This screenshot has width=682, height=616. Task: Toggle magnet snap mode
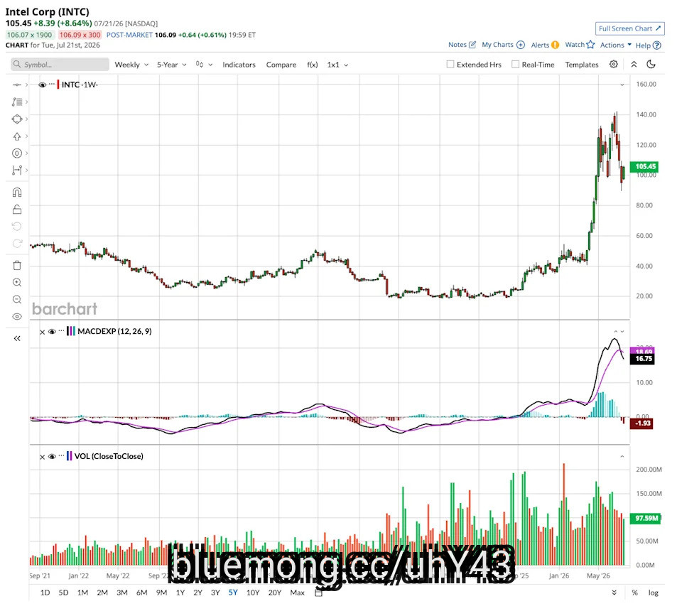(17, 193)
